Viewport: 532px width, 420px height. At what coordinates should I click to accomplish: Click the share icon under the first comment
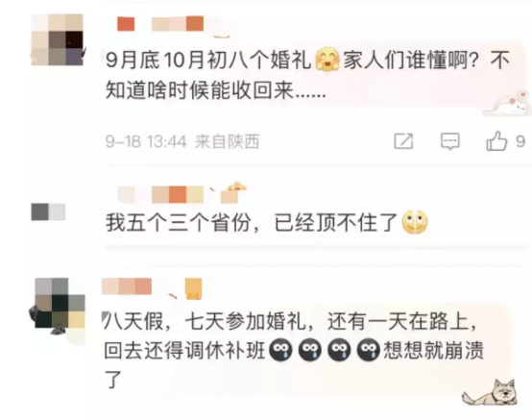pyautogui.click(x=403, y=141)
